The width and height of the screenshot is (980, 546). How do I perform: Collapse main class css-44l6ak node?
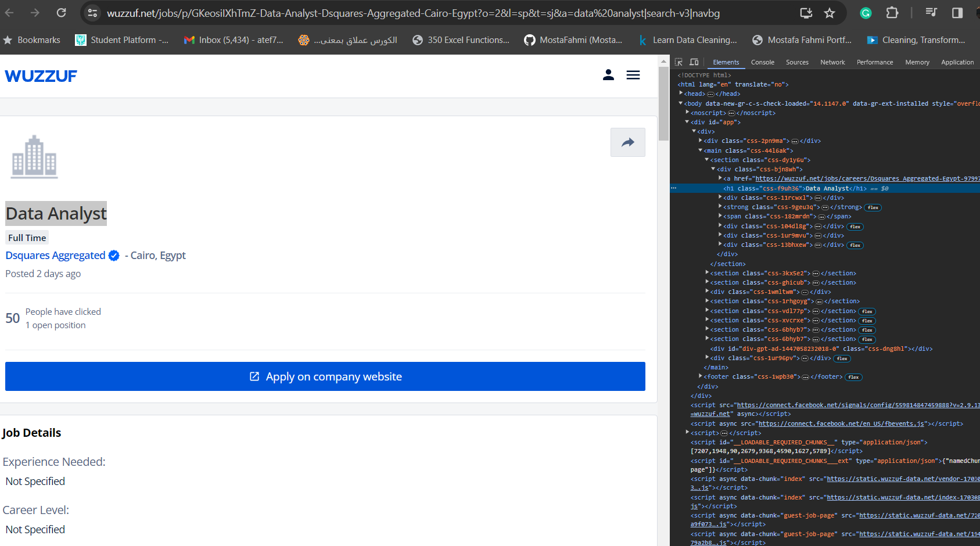(x=701, y=150)
